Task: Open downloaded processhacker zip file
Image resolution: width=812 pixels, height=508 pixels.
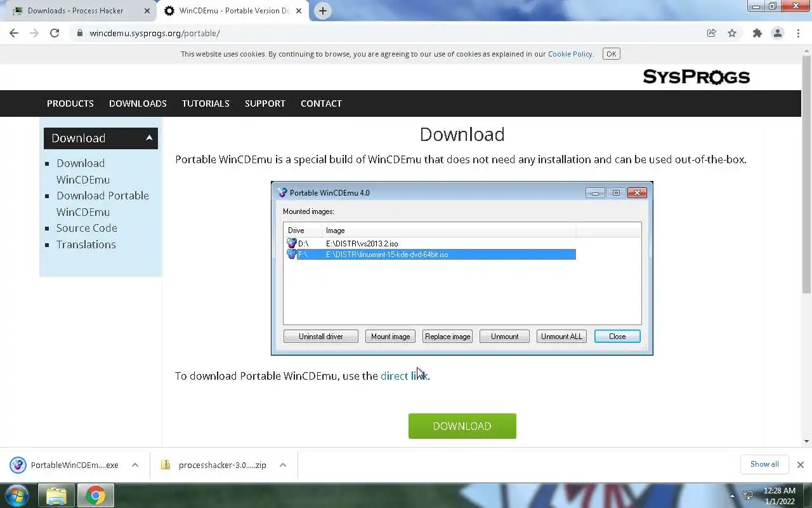Action: tap(214, 465)
